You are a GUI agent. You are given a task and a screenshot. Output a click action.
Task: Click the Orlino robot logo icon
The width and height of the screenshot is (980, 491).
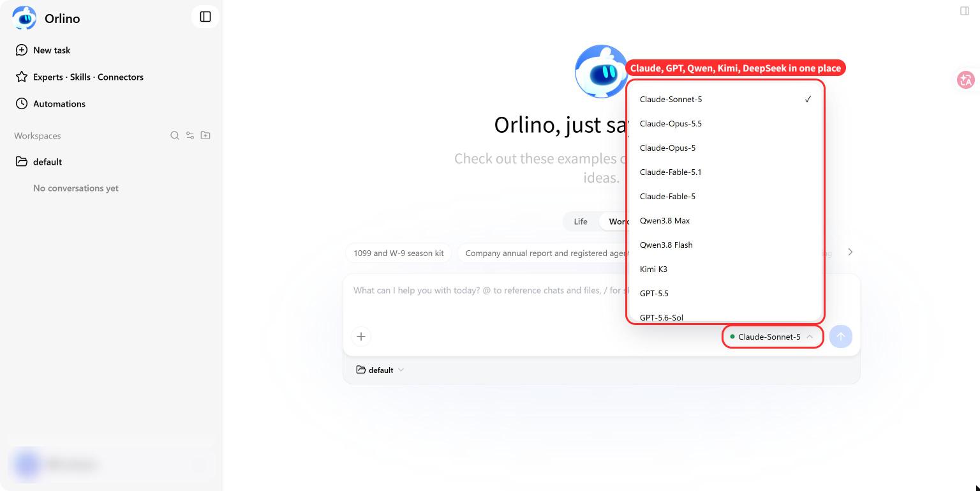[25, 18]
